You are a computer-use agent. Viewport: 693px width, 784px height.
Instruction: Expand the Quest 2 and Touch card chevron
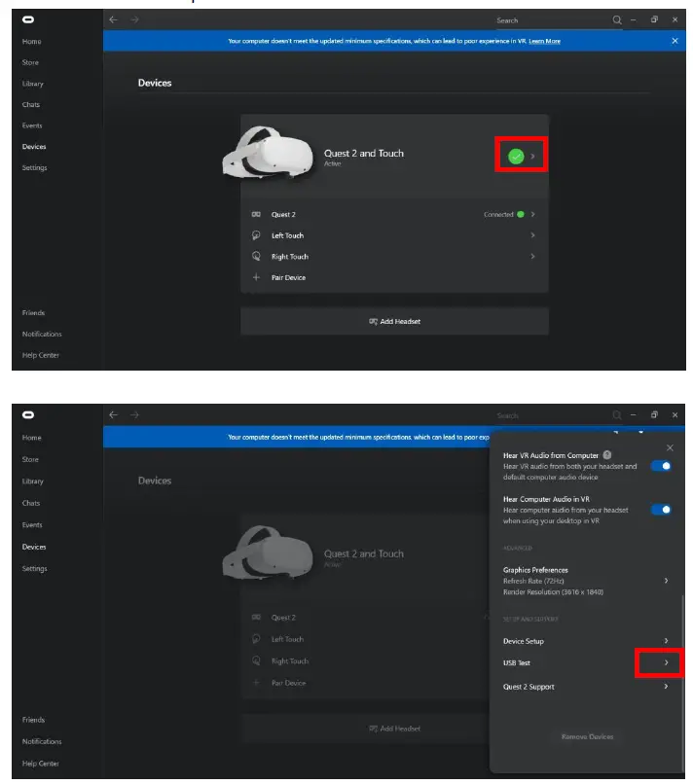[x=532, y=157]
